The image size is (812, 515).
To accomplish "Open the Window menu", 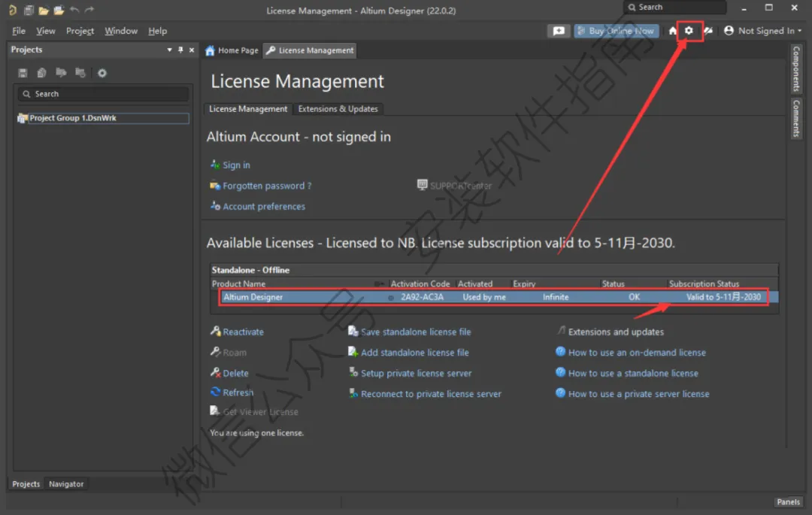I will [120, 31].
